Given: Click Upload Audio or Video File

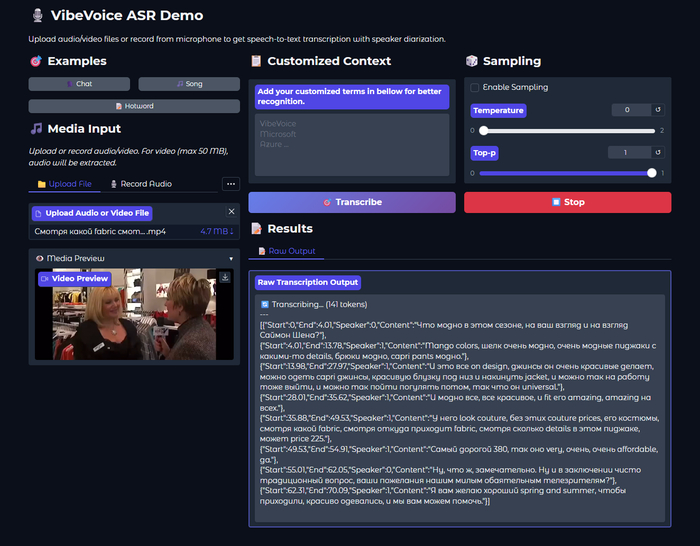Looking at the screenshot, I should click(91, 213).
